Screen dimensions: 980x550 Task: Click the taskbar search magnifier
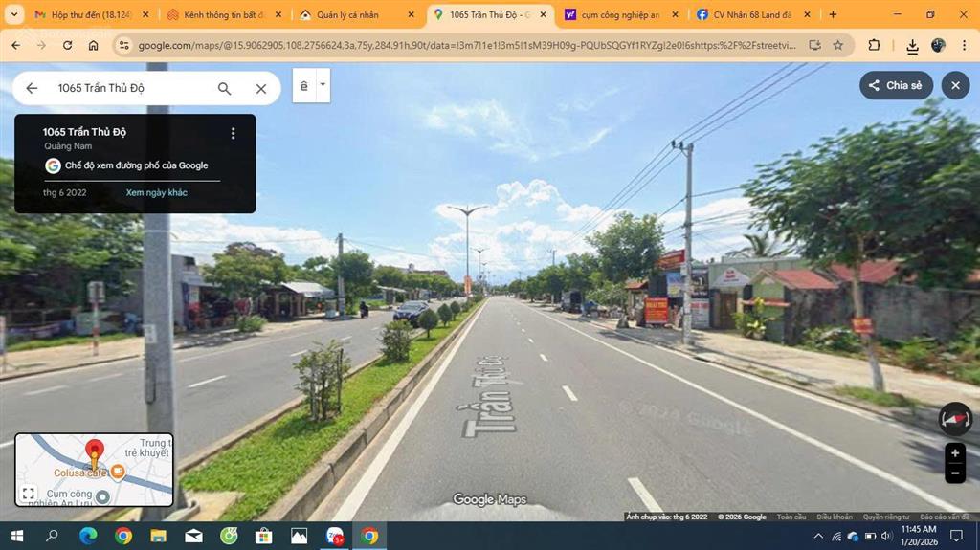53,536
